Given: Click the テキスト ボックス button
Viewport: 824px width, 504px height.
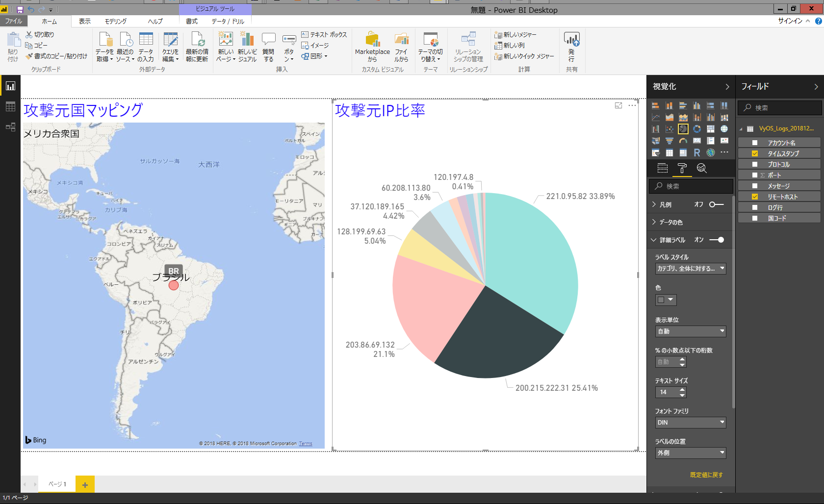Looking at the screenshot, I should click(324, 34).
